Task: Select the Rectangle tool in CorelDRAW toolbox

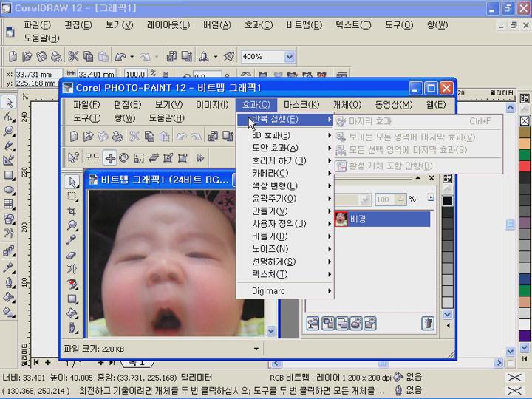Action: (8, 175)
